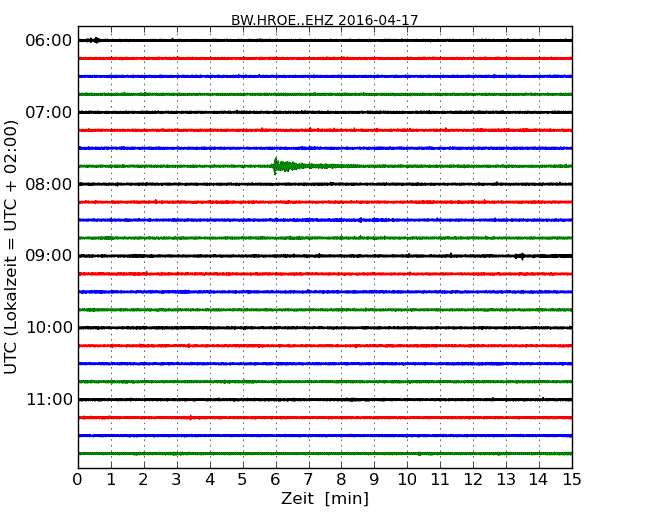Click the x-axis tick label 3
This screenshot has height=520, width=650.
tap(177, 479)
